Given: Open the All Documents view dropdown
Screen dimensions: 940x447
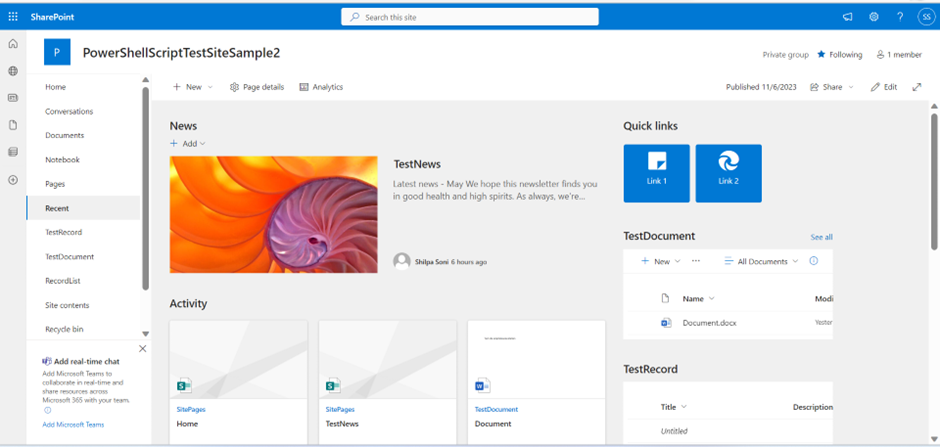Looking at the screenshot, I should [x=761, y=261].
